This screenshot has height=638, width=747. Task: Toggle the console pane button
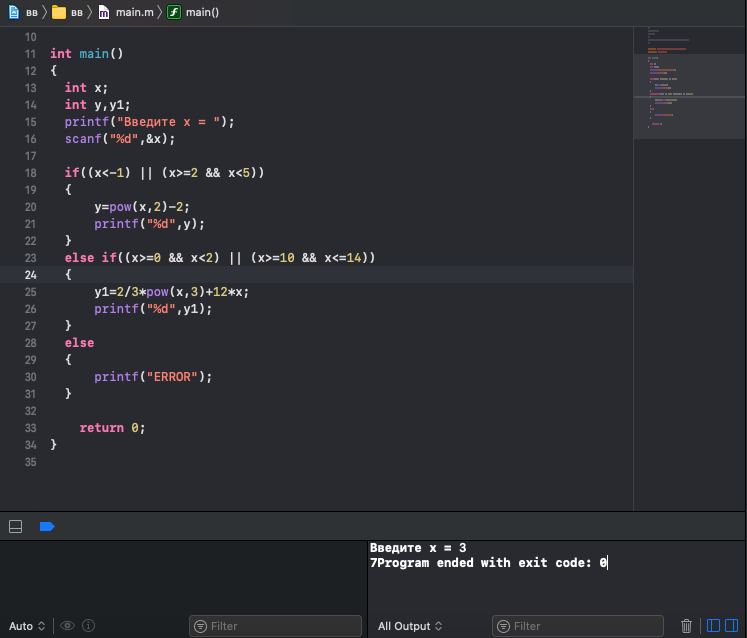pyautogui.click(x=732, y=626)
